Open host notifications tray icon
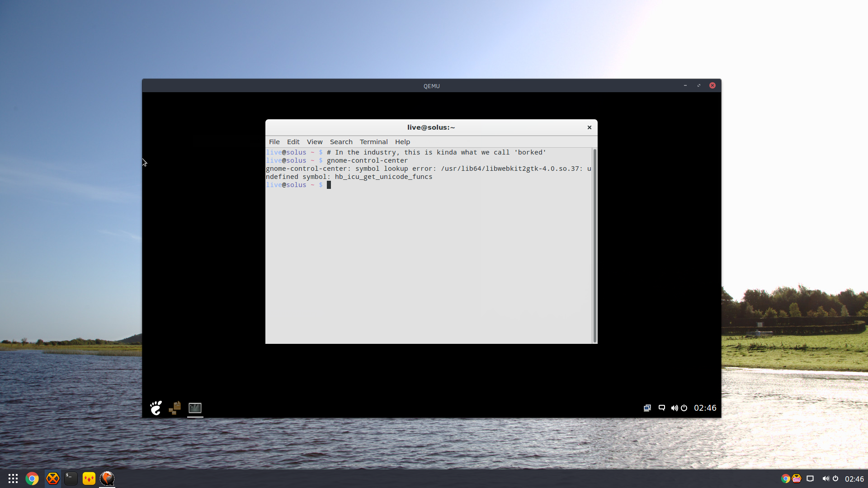This screenshot has width=868, height=488. (810, 479)
